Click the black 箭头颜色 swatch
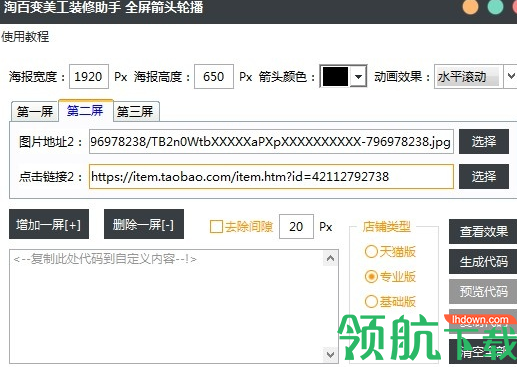 click(x=335, y=77)
